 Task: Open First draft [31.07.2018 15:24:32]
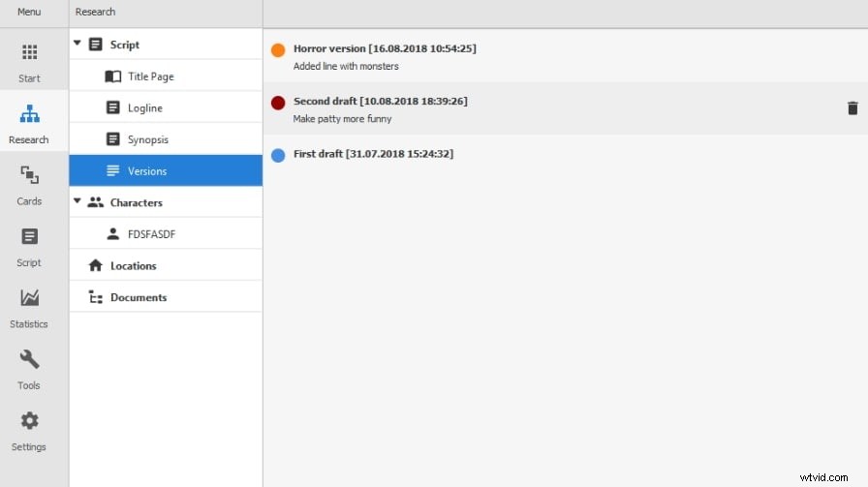click(373, 153)
